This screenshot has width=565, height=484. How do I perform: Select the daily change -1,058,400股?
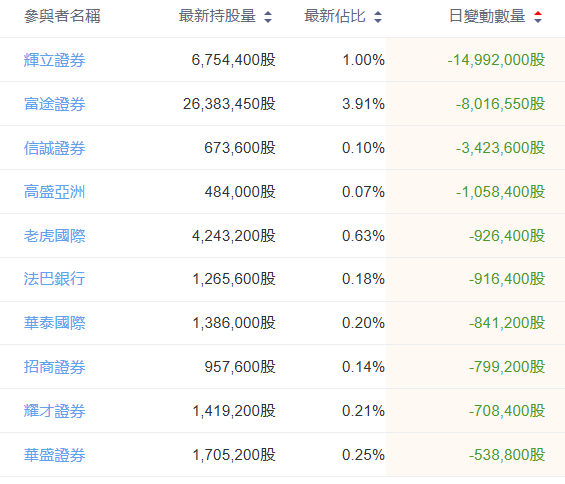[x=501, y=192]
